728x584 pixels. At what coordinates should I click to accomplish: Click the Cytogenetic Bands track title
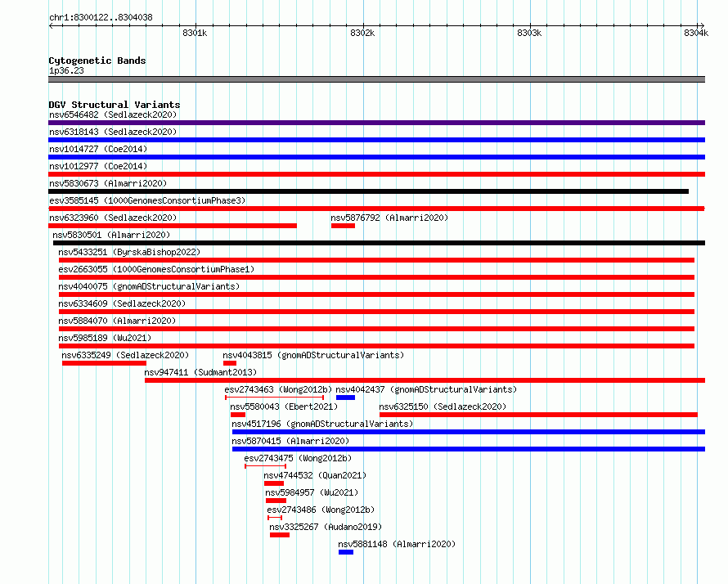tap(97, 61)
